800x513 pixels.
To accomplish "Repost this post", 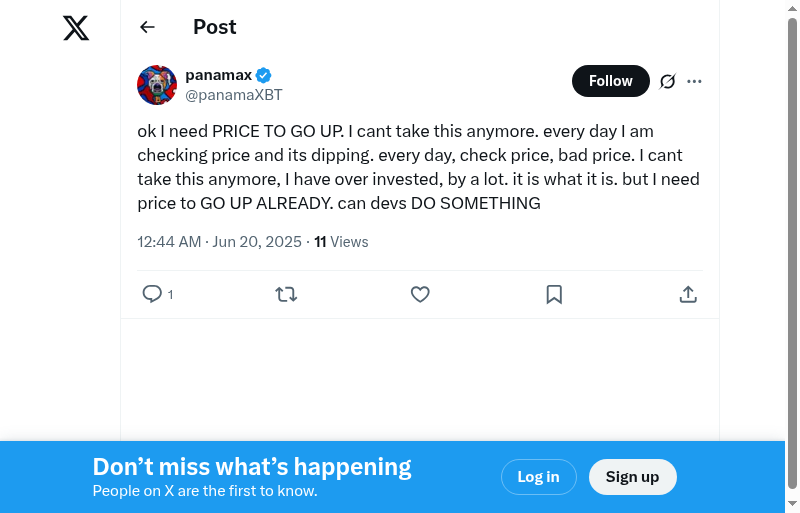I will pos(286,294).
